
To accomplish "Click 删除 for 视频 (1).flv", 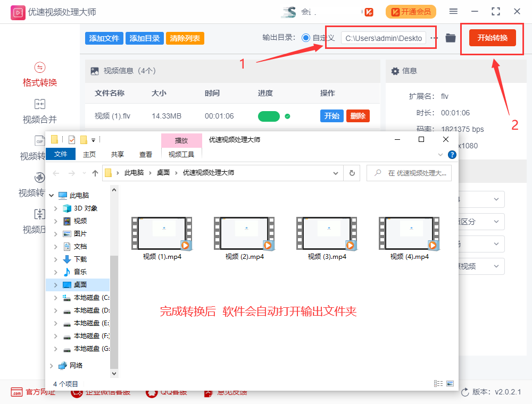I will coord(358,116).
